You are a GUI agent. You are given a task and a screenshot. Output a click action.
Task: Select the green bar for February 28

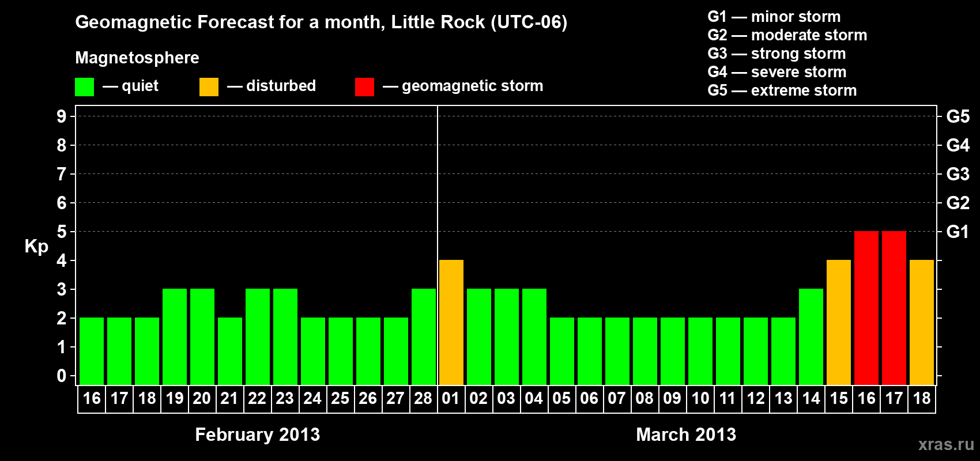tap(424, 337)
